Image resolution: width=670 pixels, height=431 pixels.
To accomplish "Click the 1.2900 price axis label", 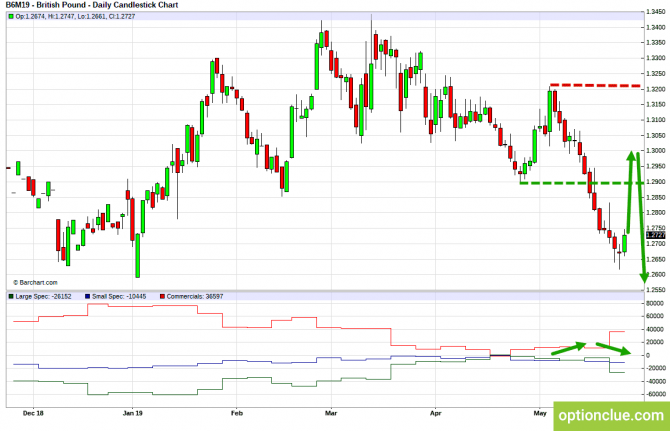I will [656, 182].
